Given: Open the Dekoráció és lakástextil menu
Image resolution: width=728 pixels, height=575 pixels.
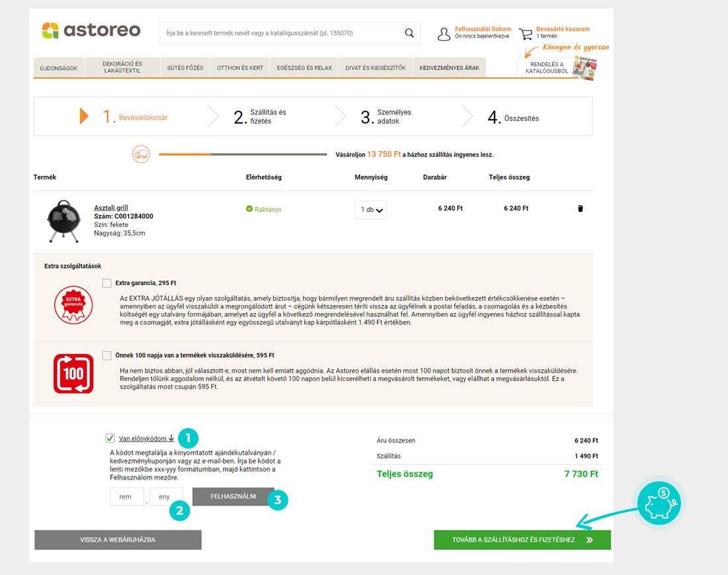Looking at the screenshot, I should [122, 67].
